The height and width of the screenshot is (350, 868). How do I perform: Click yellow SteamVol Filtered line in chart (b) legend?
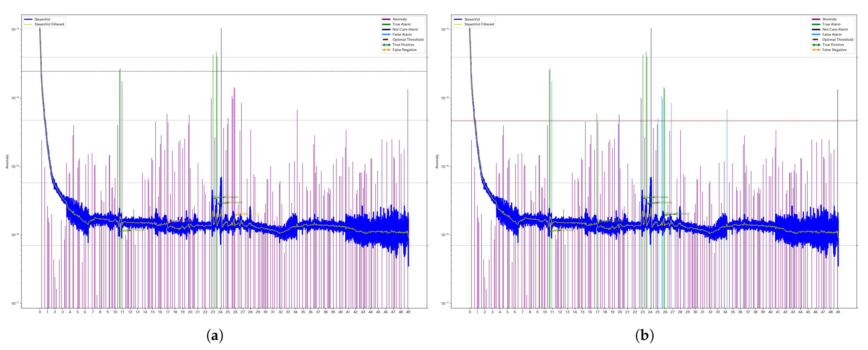click(x=458, y=24)
